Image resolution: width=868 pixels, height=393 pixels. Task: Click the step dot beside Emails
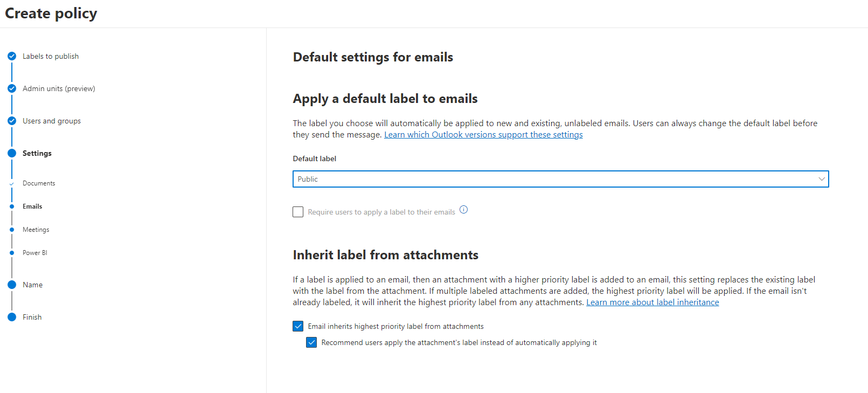12,206
